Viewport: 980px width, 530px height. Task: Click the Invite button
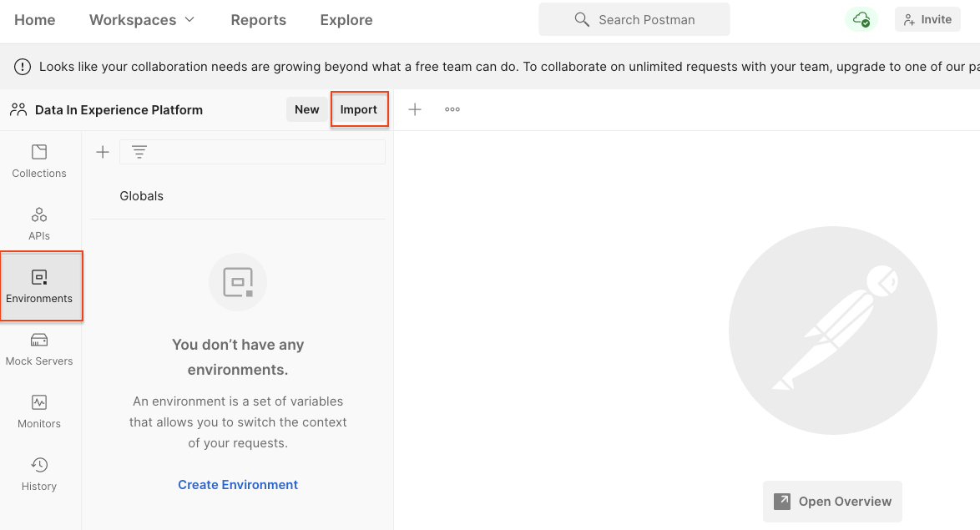(927, 19)
